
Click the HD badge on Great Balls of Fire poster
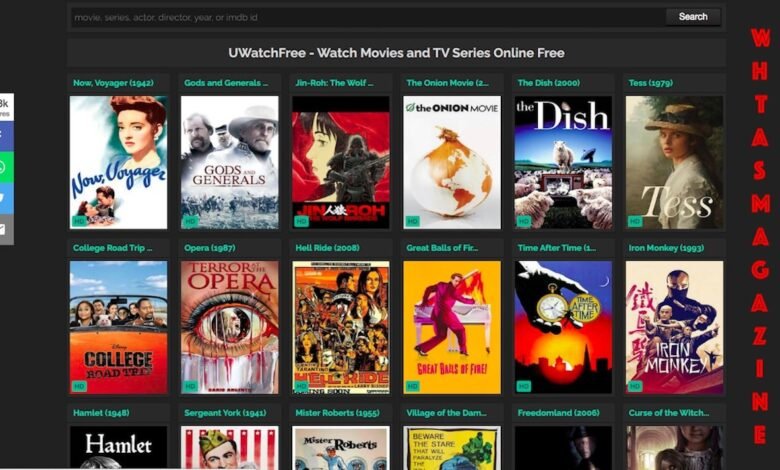point(413,386)
